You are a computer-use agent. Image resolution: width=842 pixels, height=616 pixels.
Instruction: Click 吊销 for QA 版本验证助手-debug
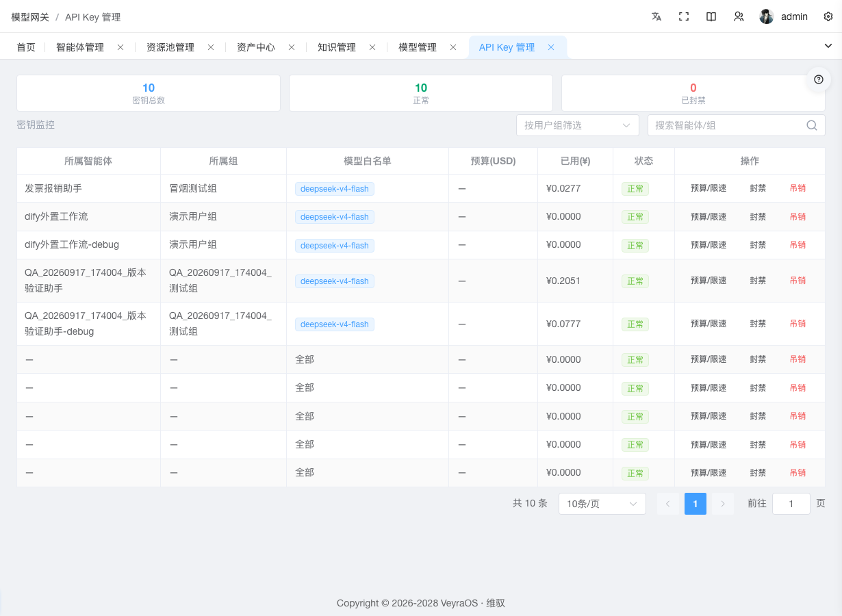798,324
